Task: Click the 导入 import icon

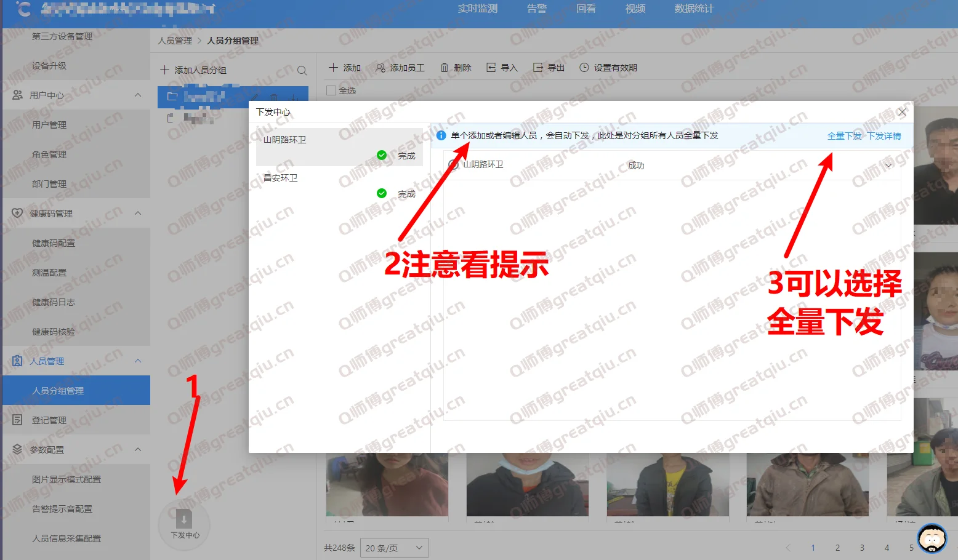Action: coord(491,68)
